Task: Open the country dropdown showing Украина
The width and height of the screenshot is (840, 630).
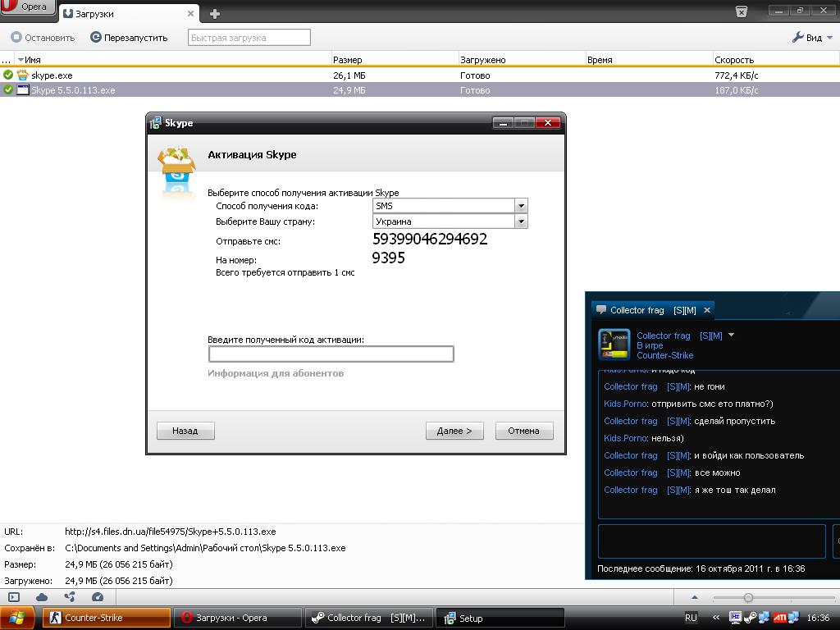Action: tap(450, 221)
